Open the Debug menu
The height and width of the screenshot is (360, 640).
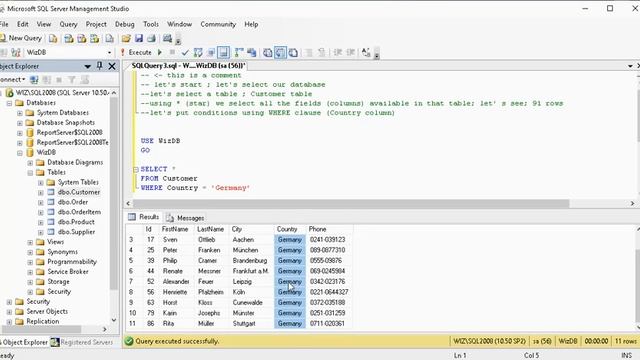click(x=124, y=24)
